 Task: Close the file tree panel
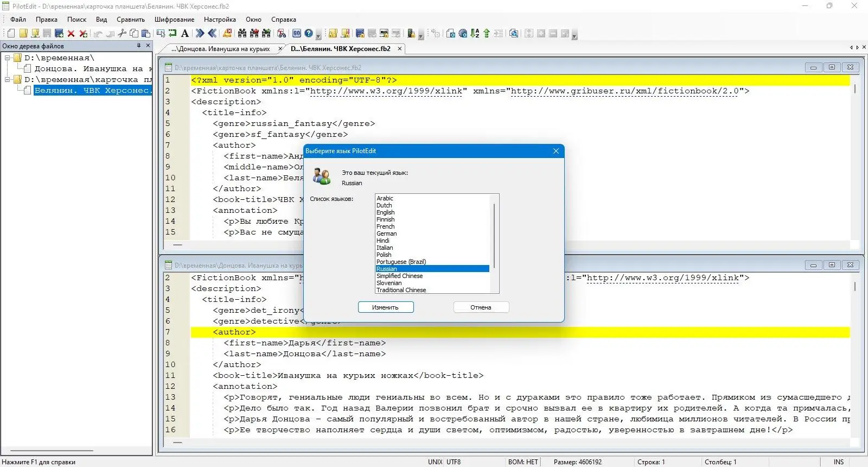(x=148, y=46)
